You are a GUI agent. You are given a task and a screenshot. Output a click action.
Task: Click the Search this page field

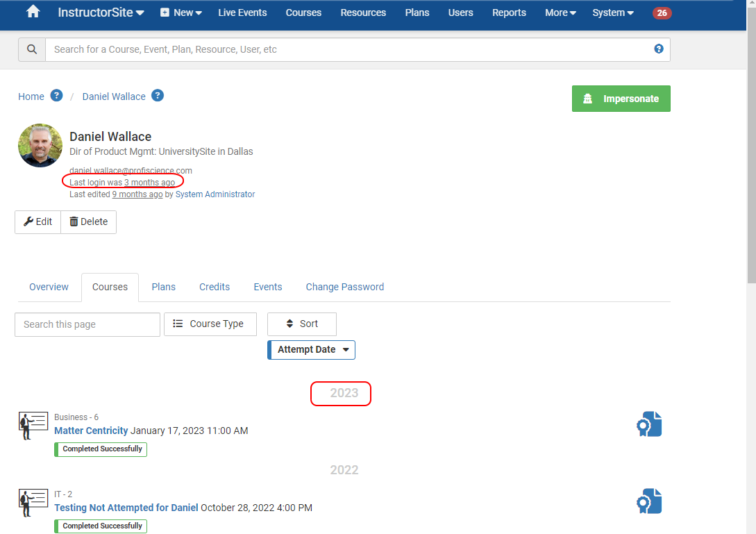tap(87, 325)
